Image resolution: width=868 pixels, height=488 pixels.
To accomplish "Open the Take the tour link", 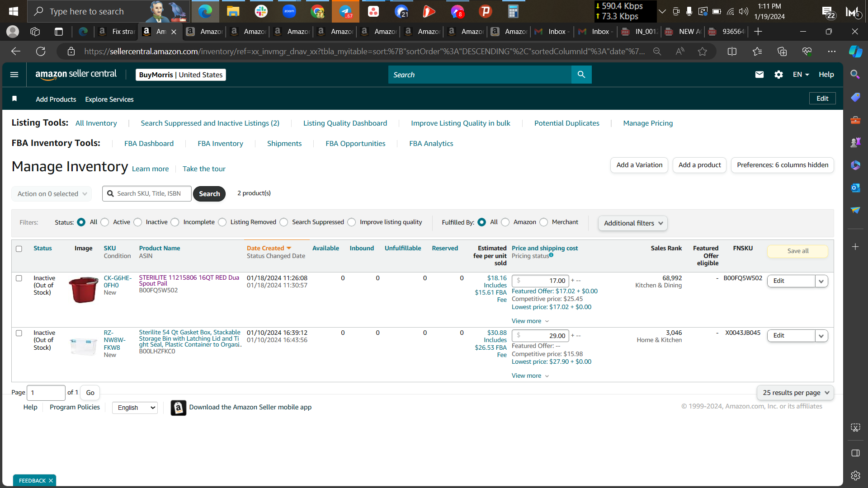I will click(x=204, y=169).
